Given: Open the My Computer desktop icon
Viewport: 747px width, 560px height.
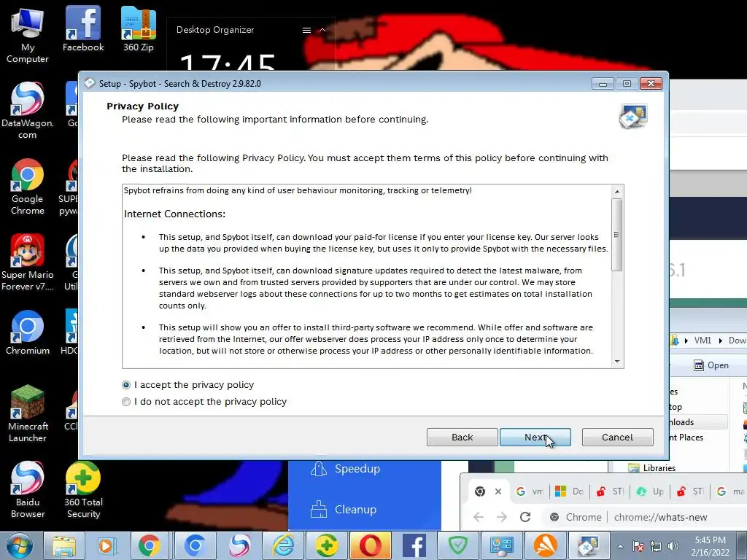Looking at the screenshot, I should click(27, 36).
